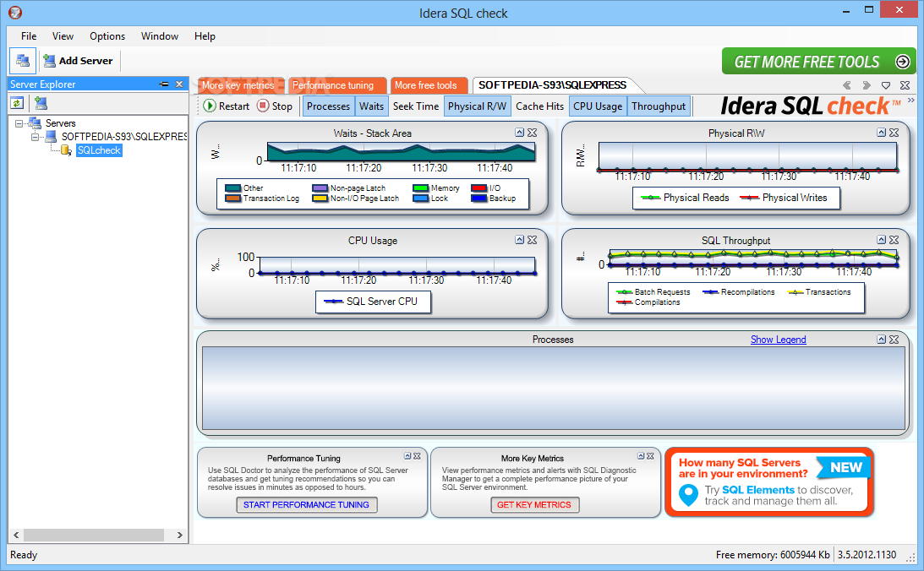The width and height of the screenshot is (924, 571).
Task: Open the Help menu
Action: pos(205,36)
